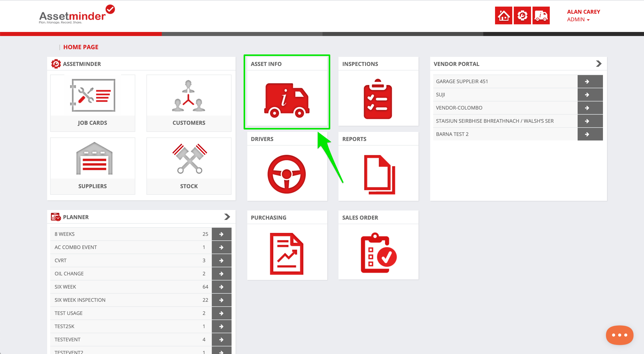This screenshot has width=644, height=354.
Task: Open Test Usage planner arrow
Action: [x=222, y=313]
